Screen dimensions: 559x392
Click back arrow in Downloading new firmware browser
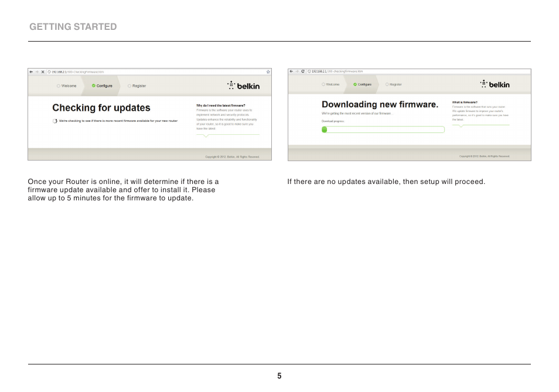tap(291, 71)
